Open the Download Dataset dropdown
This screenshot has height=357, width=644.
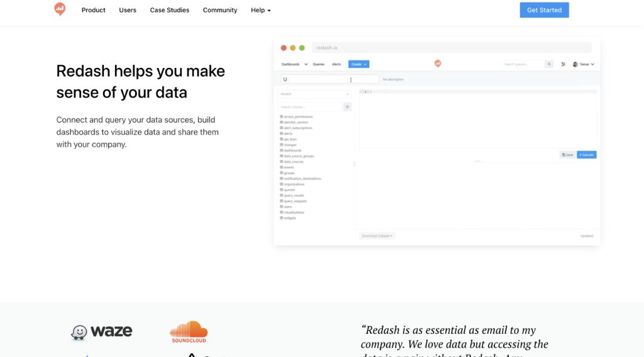pos(377,236)
